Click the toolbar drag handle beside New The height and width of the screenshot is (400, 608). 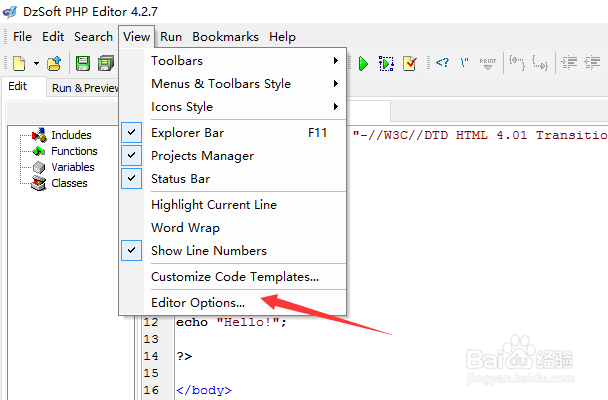pyautogui.click(x=5, y=63)
